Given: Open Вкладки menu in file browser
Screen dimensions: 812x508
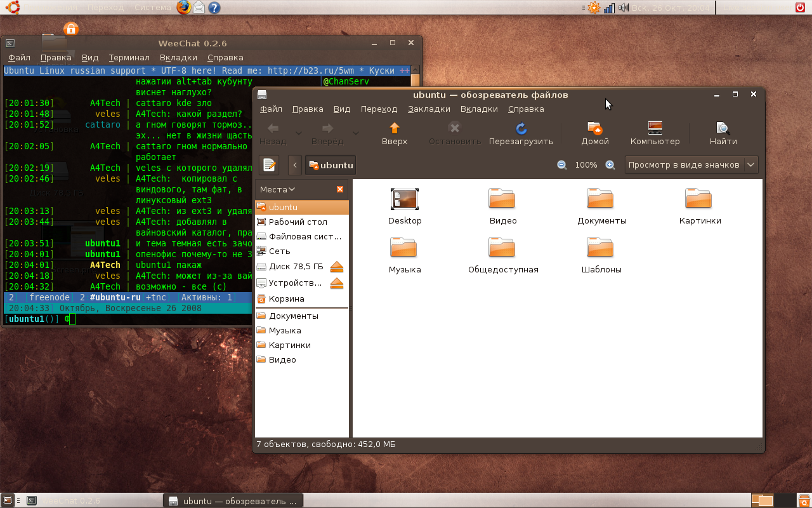Looking at the screenshot, I should click(479, 109).
